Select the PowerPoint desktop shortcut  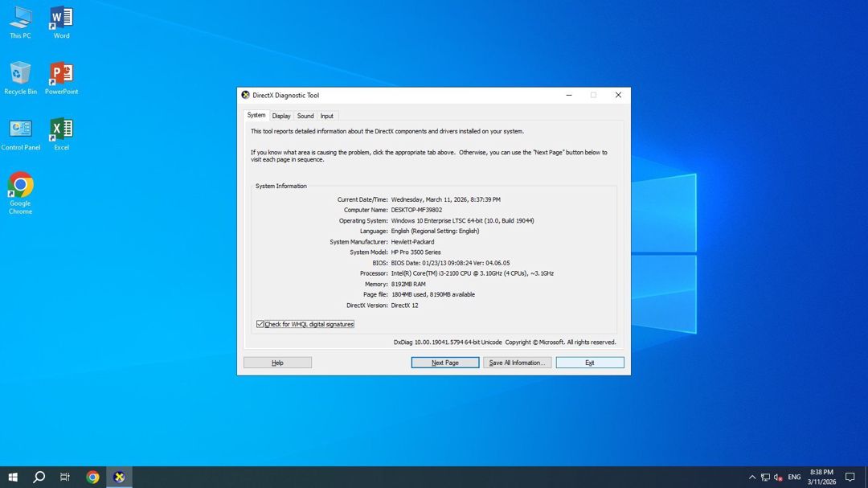point(61,78)
